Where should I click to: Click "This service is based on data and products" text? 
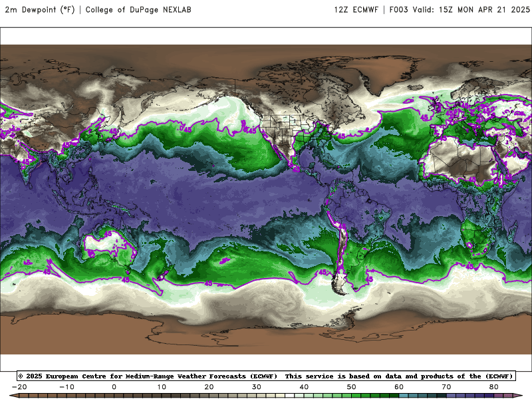(x=370, y=376)
